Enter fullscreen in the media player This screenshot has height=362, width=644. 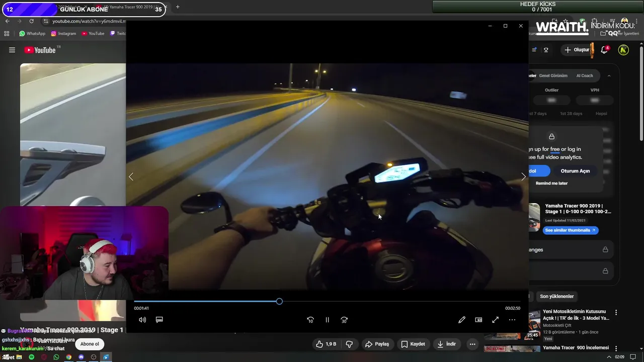point(495,320)
